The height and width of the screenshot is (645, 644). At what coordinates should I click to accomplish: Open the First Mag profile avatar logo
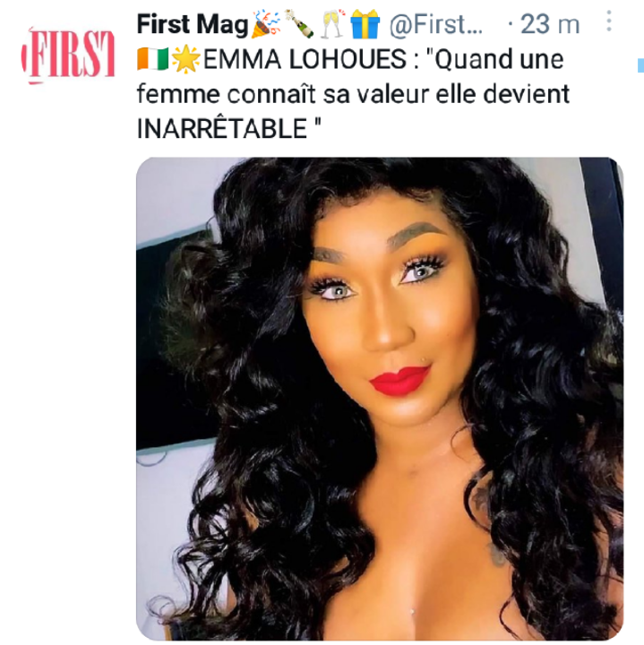point(68,56)
